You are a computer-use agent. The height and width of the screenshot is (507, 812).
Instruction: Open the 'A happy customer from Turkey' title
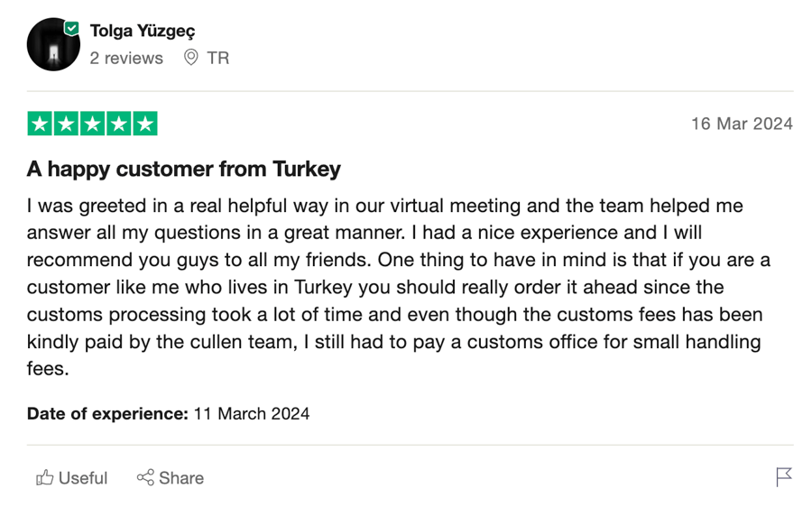(x=184, y=170)
